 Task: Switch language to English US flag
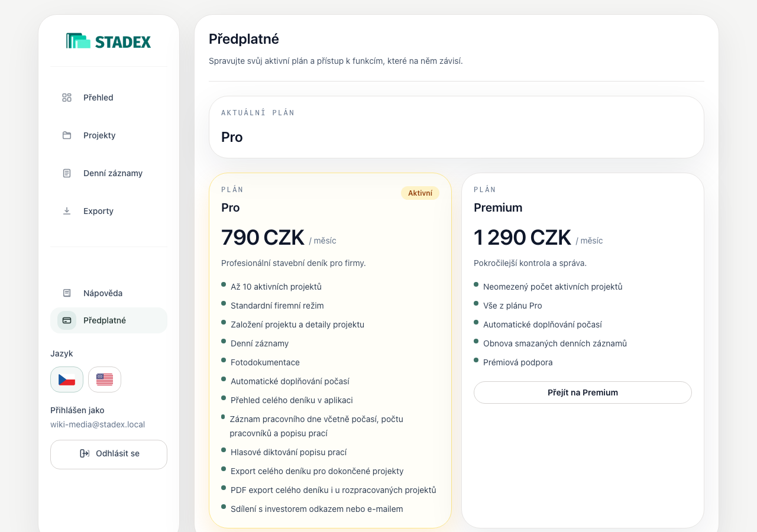(105, 379)
